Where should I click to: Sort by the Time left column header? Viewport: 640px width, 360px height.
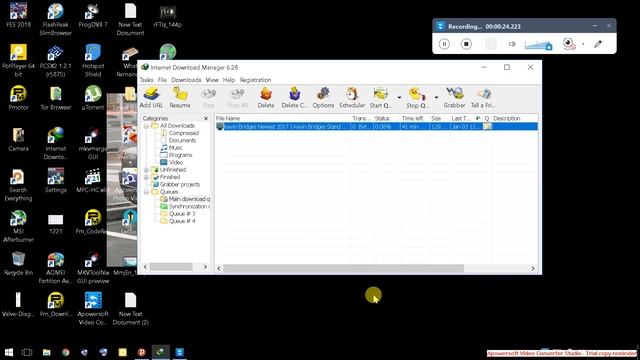(x=414, y=118)
